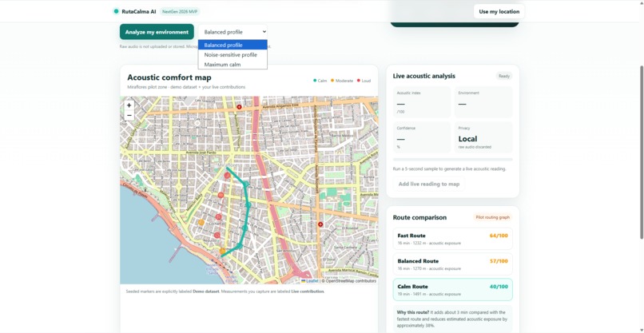Select the Fast Route card
Image resolution: width=644 pixels, height=333 pixels.
(452, 239)
